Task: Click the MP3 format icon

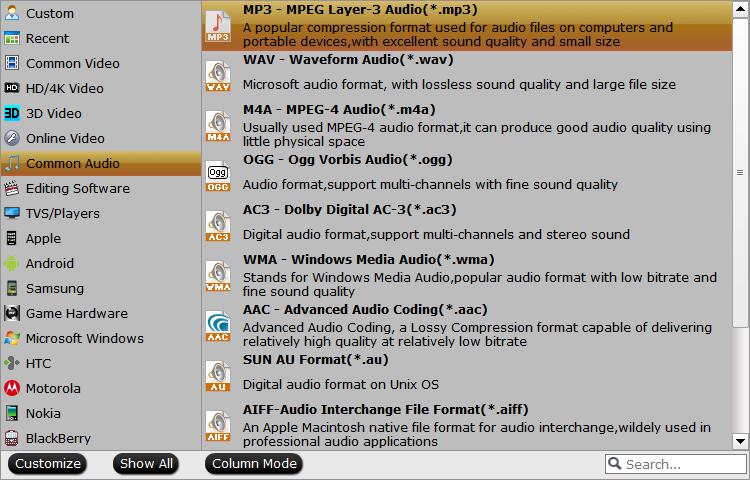Action: [218, 26]
